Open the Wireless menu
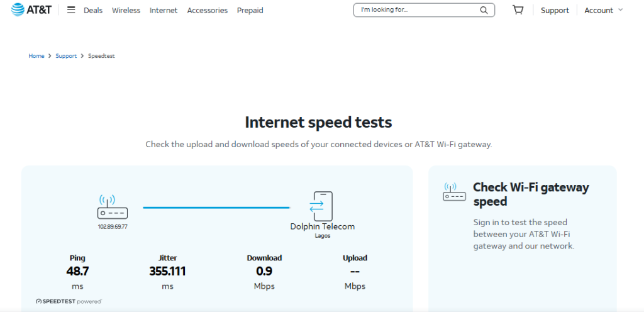Image resolution: width=644 pixels, height=312 pixels. pyautogui.click(x=126, y=10)
